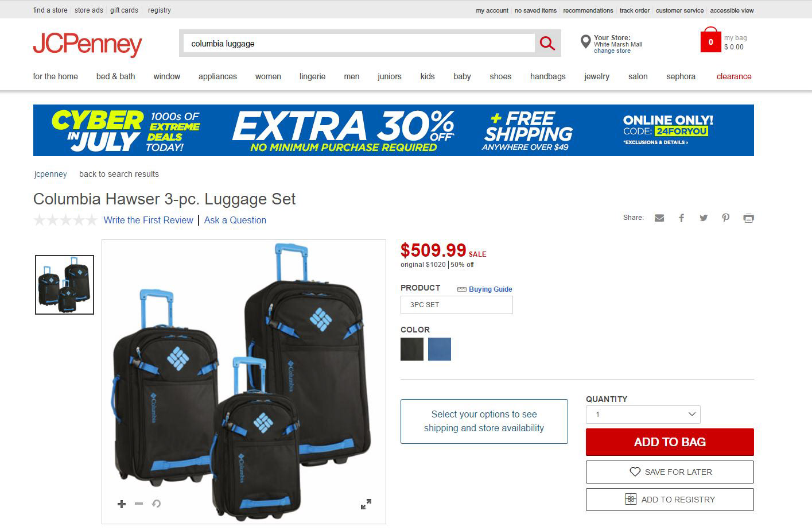
Task: Click the ADD TO BAG button
Action: (x=670, y=442)
